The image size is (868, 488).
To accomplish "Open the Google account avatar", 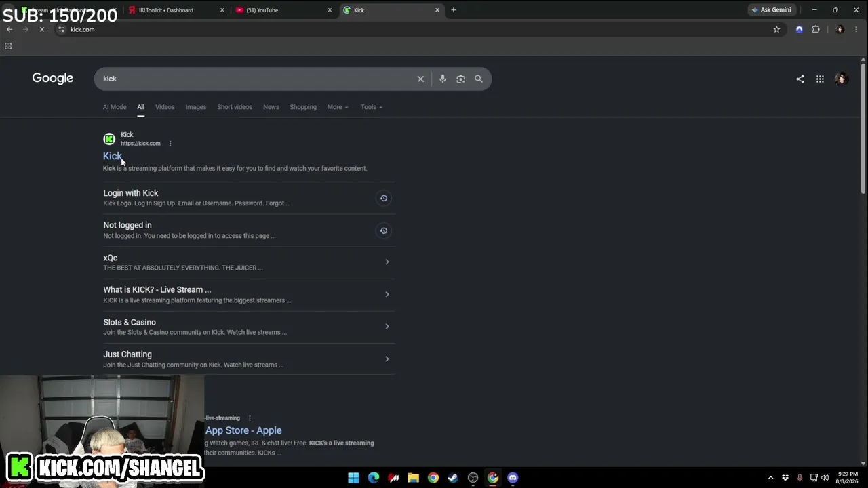I will 842,79.
